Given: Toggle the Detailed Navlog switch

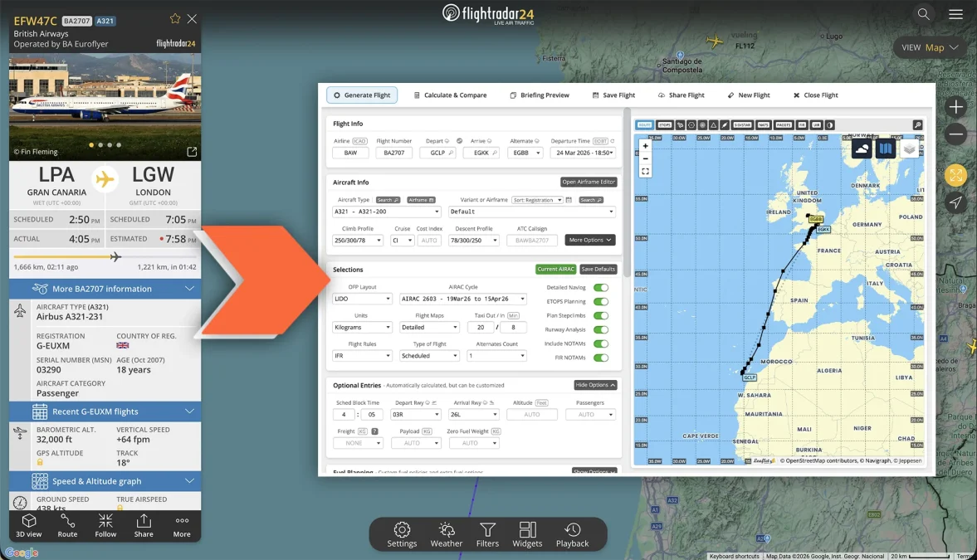Looking at the screenshot, I should [600, 288].
